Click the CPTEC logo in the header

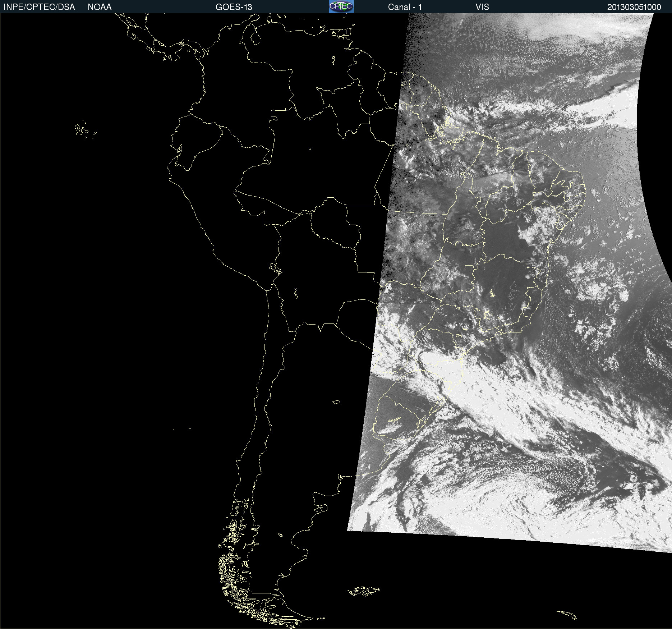341,6
